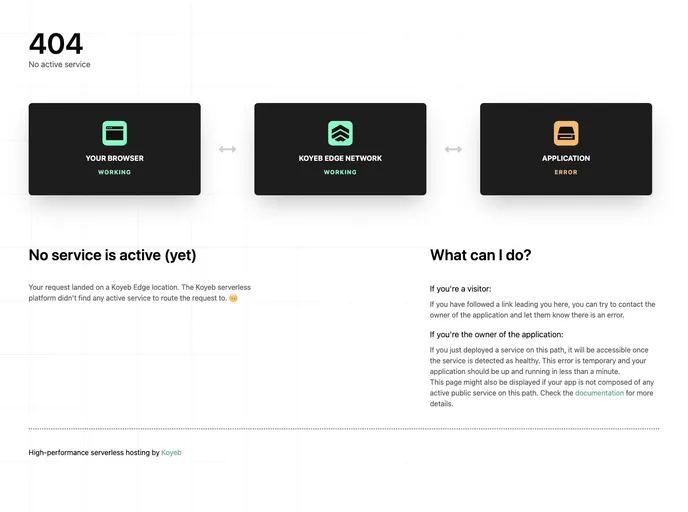
Task: Click the 'Your request landed on a Koyeb Edge' paragraph
Action: tap(140, 293)
